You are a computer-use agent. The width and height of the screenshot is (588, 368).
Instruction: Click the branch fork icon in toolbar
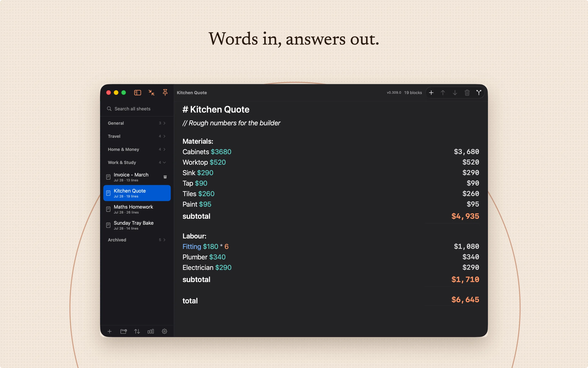coord(479,92)
